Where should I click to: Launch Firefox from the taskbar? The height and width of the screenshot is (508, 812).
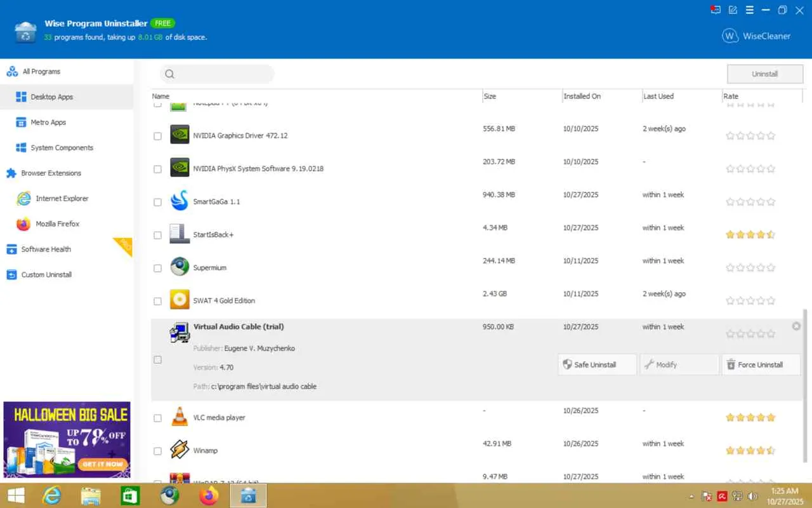pyautogui.click(x=209, y=496)
